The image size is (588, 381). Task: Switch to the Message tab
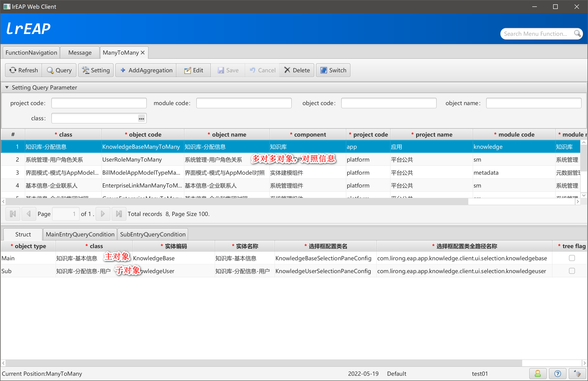coord(80,52)
